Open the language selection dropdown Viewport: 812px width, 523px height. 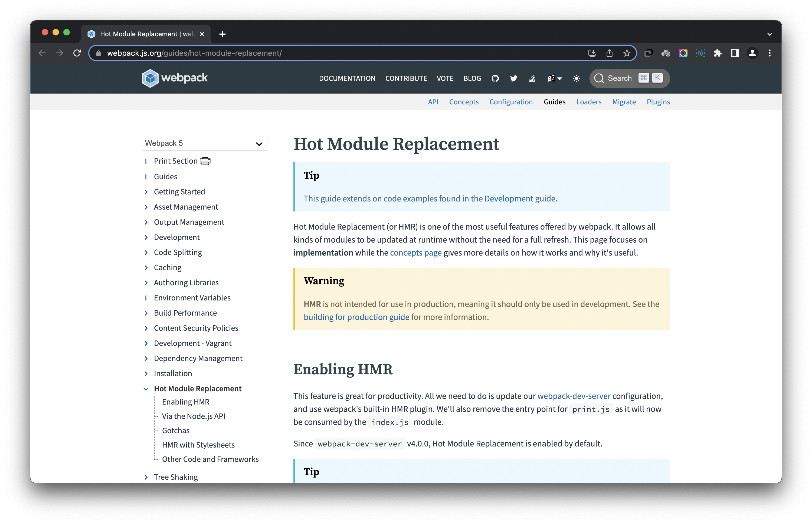click(554, 78)
